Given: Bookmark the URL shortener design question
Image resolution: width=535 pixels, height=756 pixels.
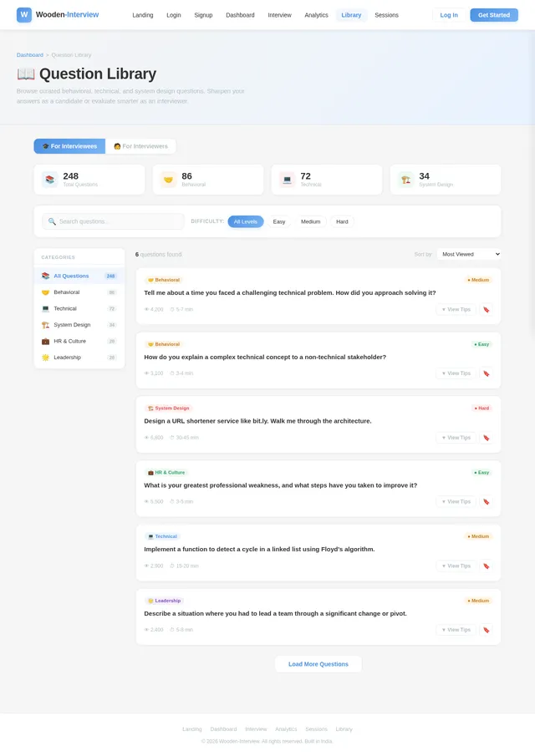Looking at the screenshot, I should pyautogui.click(x=487, y=438).
